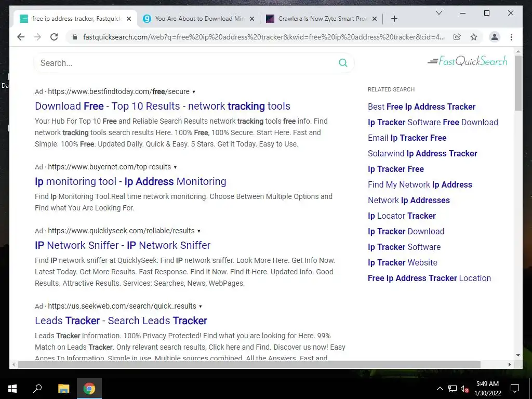This screenshot has height=399, width=532.
Task: Switch to 'You Are About to Download' tab
Action: 199,19
